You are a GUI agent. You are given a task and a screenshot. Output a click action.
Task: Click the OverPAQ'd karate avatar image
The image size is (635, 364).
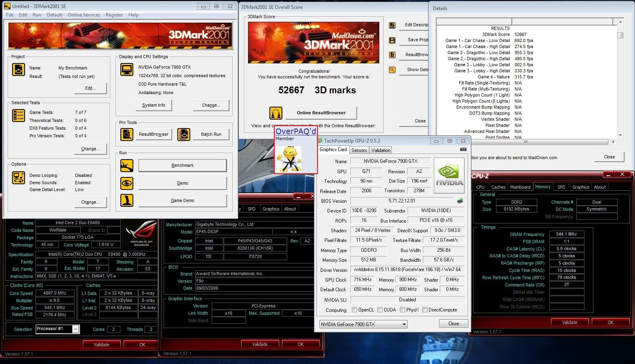click(290, 158)
